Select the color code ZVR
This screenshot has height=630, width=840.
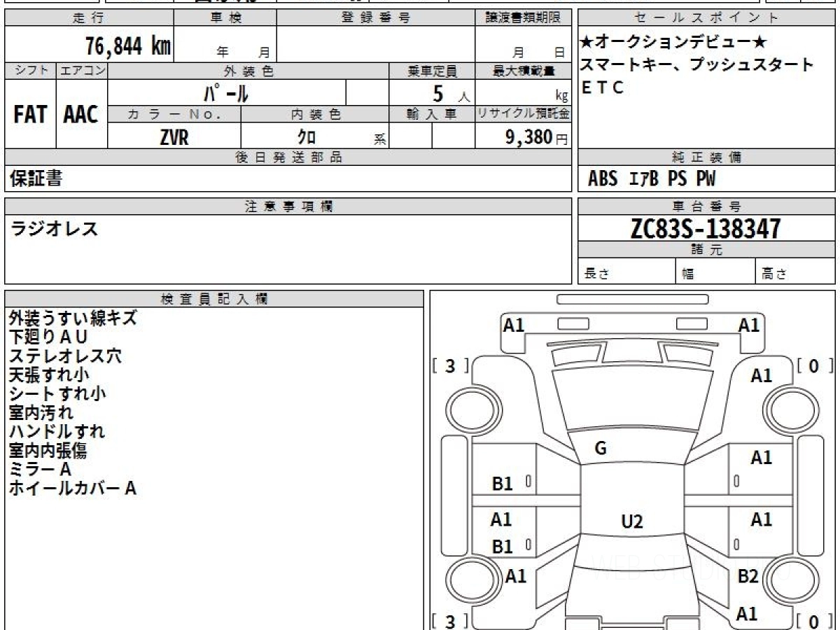(174, 137)
